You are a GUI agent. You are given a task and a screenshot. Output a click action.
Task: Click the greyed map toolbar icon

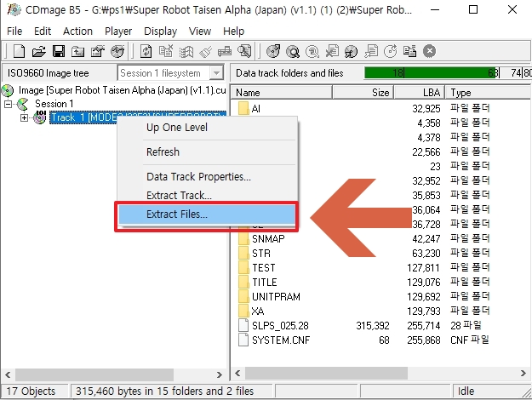pos(186,52)
